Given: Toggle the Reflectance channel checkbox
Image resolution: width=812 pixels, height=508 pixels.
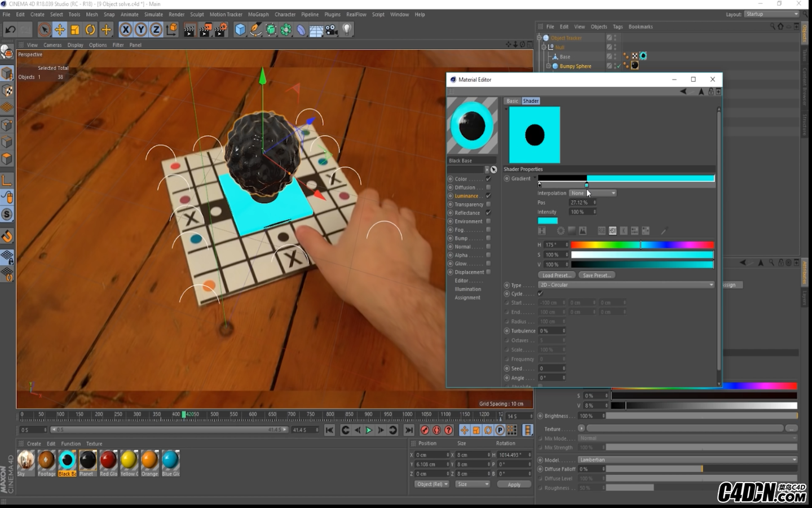Looking at the screenshot, I should coord(488,213).
